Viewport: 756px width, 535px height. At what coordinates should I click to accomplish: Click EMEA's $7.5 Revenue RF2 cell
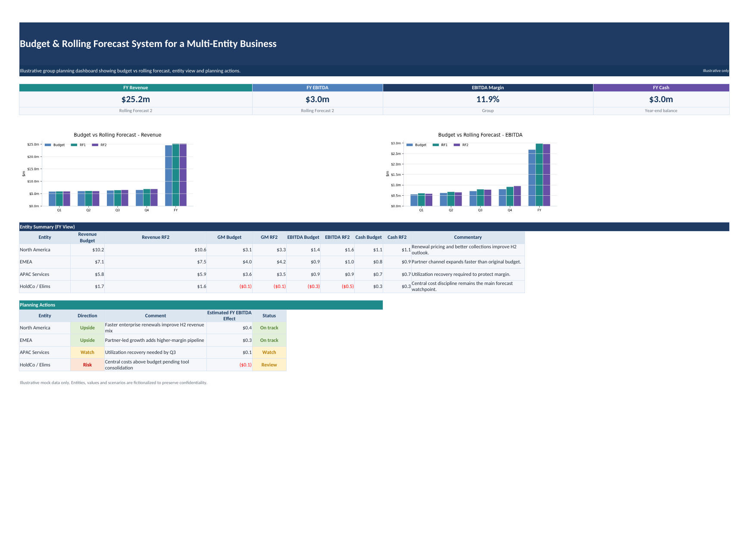156,262
